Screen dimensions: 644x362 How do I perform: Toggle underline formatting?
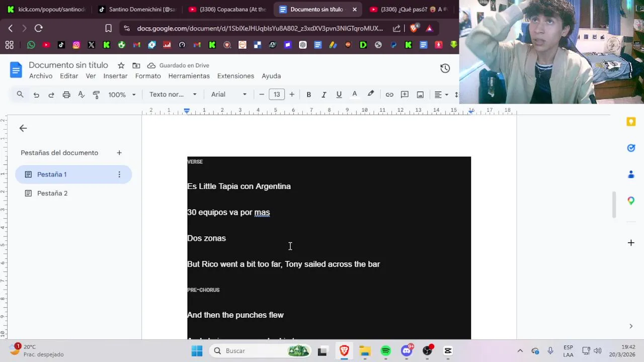[x=339, y=95]
